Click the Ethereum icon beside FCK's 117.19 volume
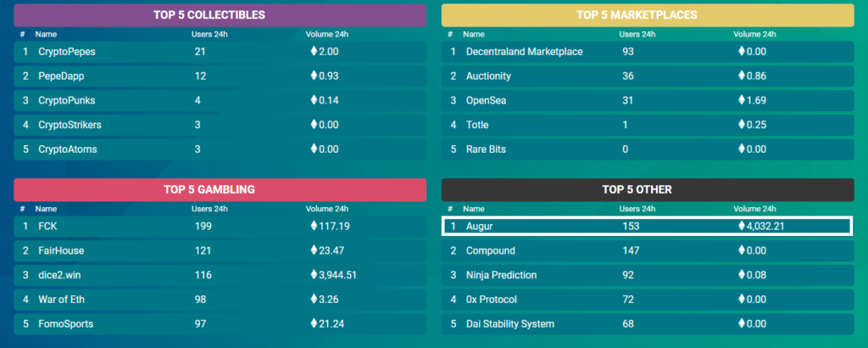The width and height of the screenshot is (868, 348). 314,227
